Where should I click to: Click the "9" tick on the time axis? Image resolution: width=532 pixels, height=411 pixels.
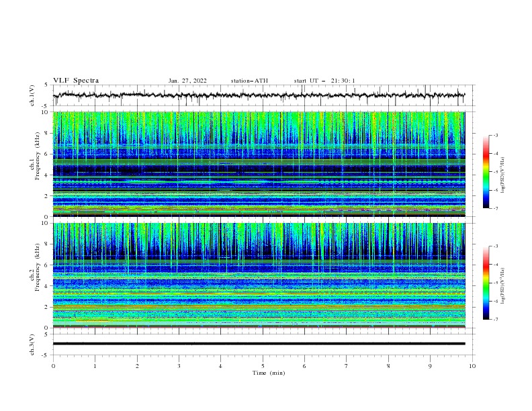(x=430, y=366)
